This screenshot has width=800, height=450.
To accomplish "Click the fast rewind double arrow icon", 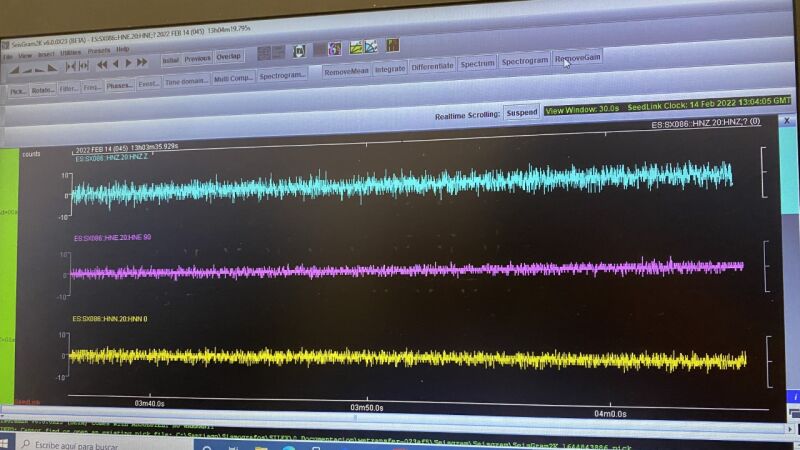I will click(x=102, y=64).
